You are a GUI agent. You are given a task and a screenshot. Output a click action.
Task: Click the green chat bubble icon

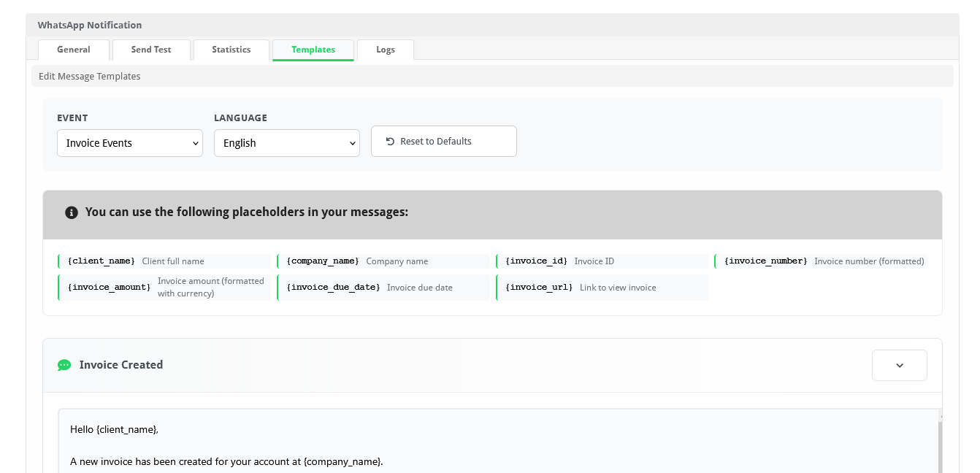click(x=64, y=365)
